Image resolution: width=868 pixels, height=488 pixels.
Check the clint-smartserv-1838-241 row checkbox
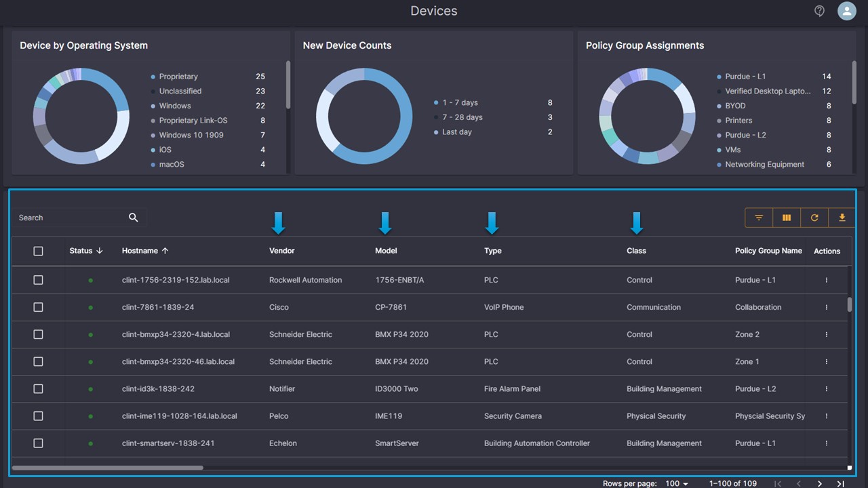coord(38,443)
